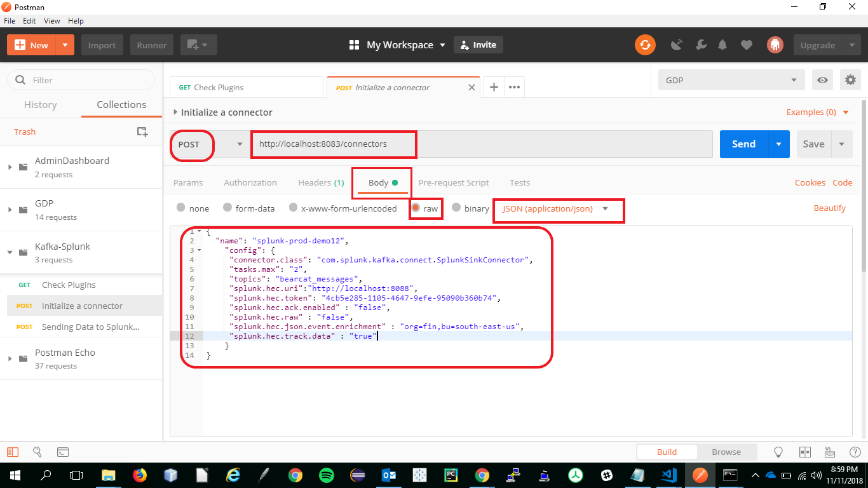This screenshot has width=868, height=488.
Task: Click the Beautify link
Action: point(830,208)
